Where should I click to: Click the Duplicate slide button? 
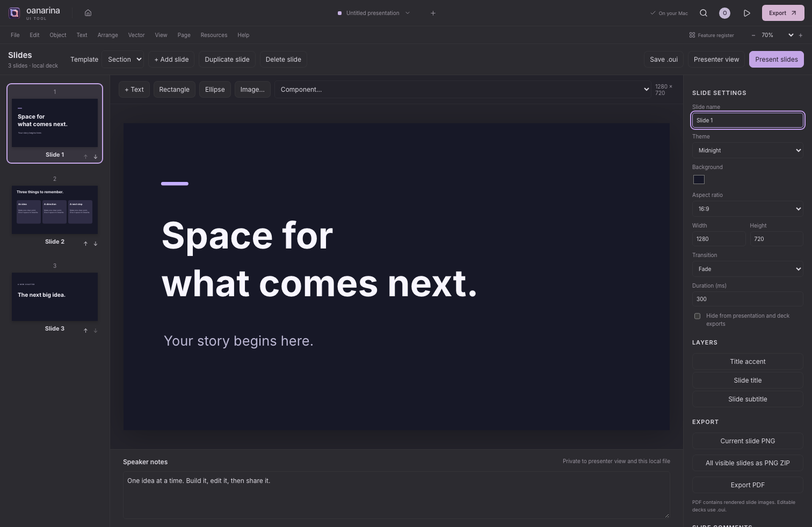[227, 60]
